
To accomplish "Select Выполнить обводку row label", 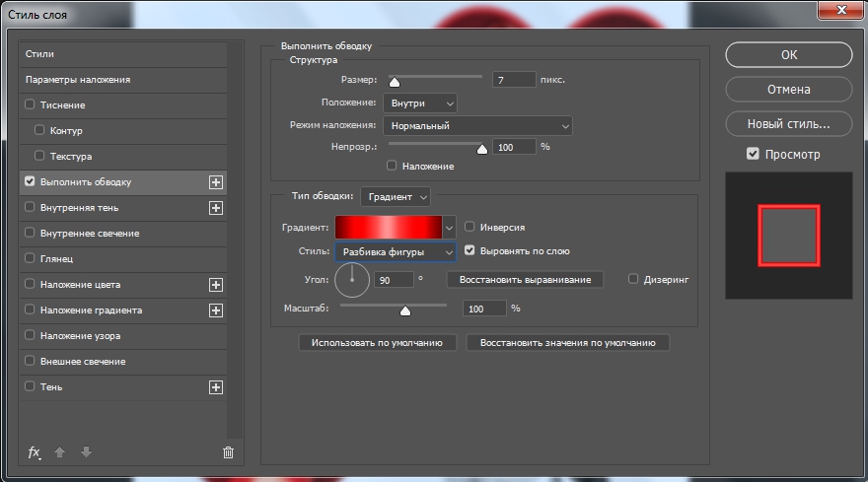I will point(86,182).
